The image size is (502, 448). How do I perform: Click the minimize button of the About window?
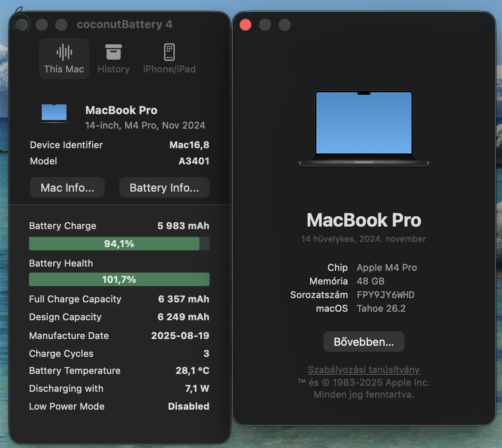tap(265, 25)
